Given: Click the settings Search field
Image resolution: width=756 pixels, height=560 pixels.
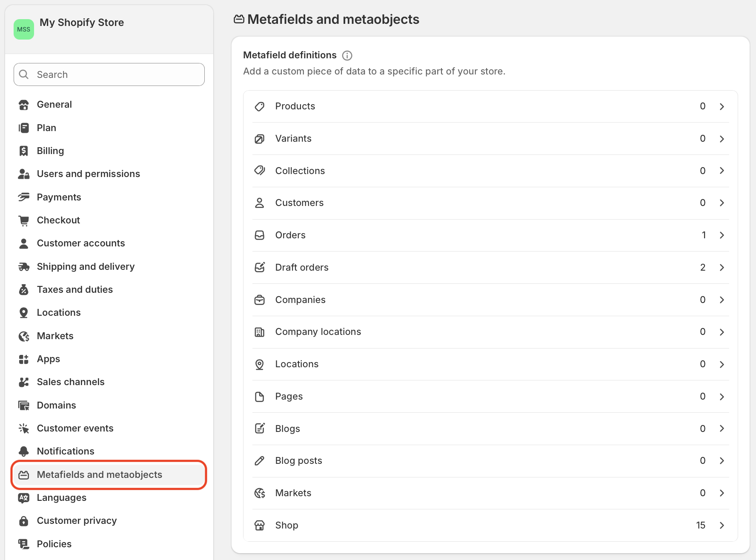Looking at the screenshot, I should tap(109, 74).
